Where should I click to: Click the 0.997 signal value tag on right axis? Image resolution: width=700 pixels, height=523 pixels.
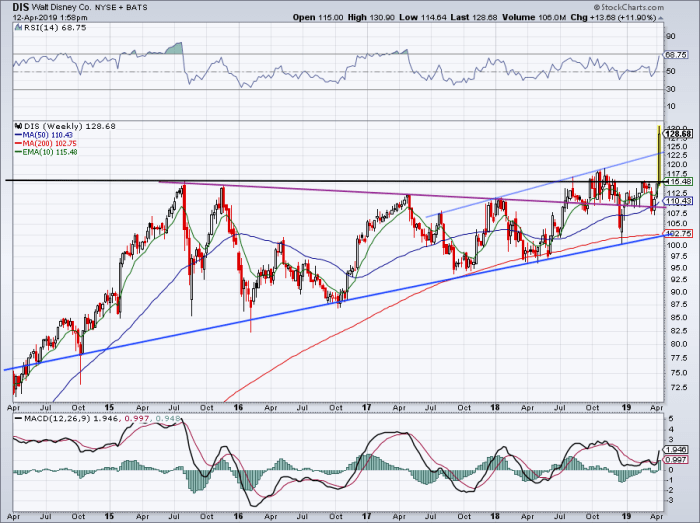coord(677,460)
